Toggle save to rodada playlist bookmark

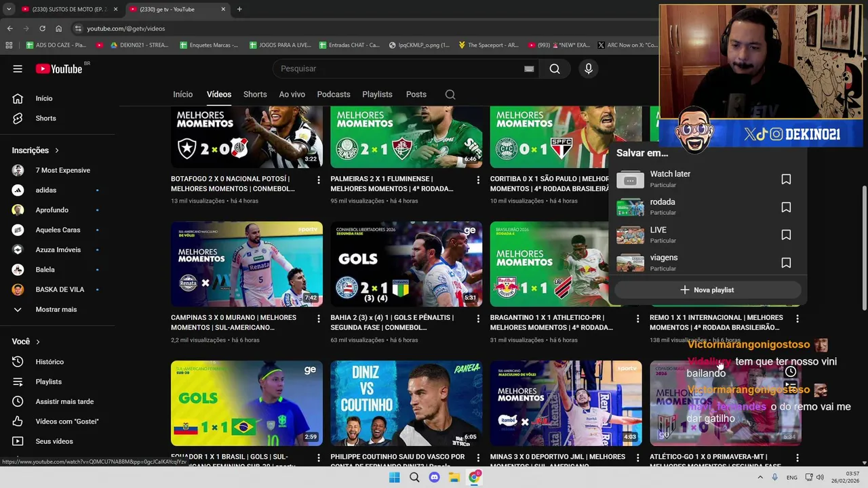786,207
